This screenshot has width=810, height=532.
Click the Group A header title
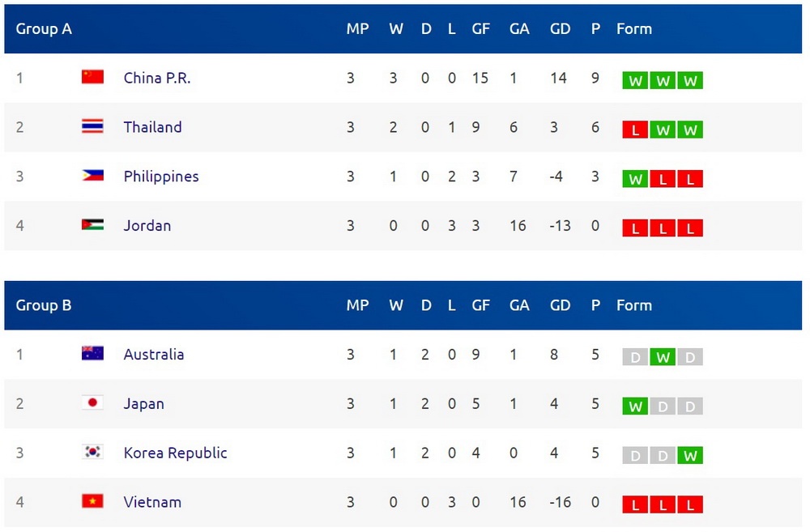click(44, 29)
